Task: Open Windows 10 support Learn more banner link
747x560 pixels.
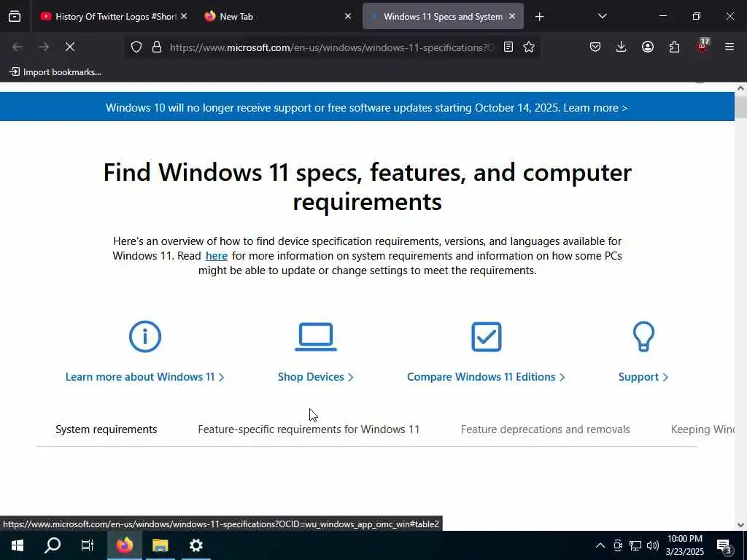Action: tap(595, 108)
